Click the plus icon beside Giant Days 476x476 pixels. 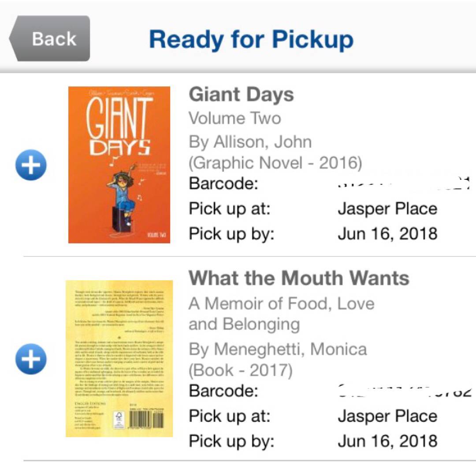[x=31, y=165]
